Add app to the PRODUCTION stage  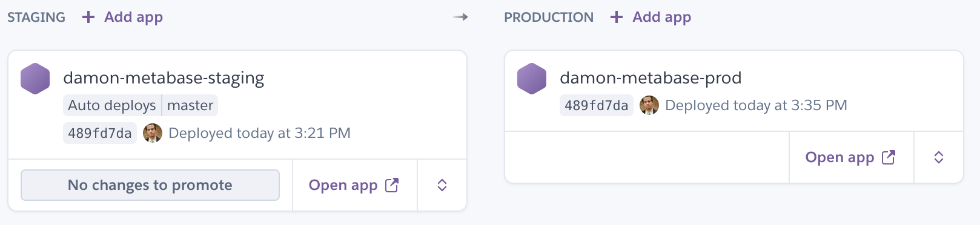(651, 17)
